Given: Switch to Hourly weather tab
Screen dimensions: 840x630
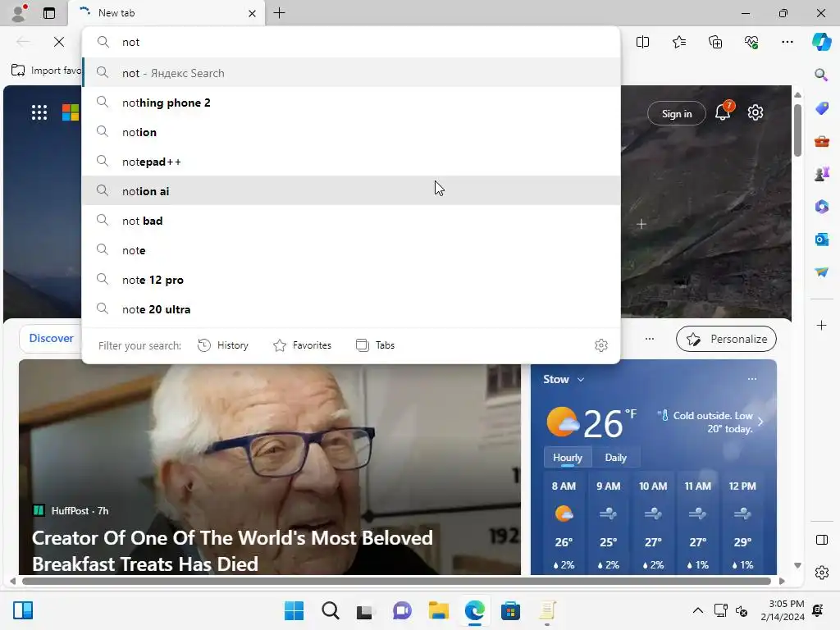Looking at the screenshot, I should [568, 458].
